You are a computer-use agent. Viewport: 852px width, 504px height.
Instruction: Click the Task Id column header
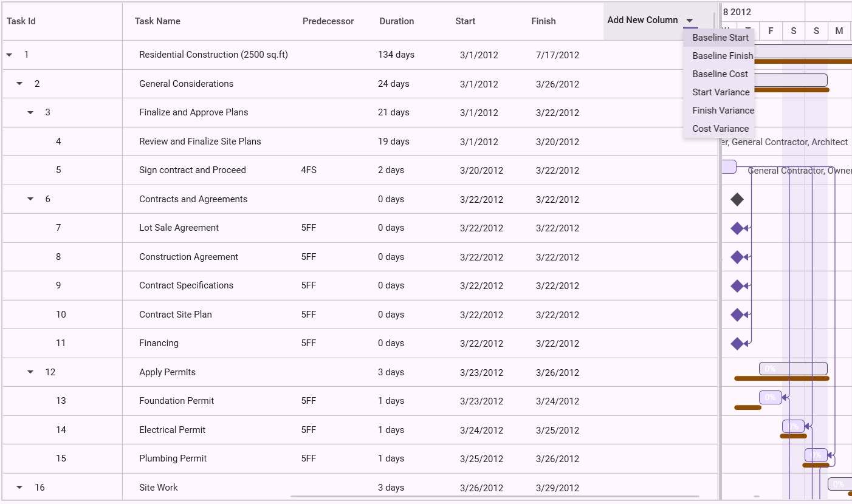pos(62,21)
